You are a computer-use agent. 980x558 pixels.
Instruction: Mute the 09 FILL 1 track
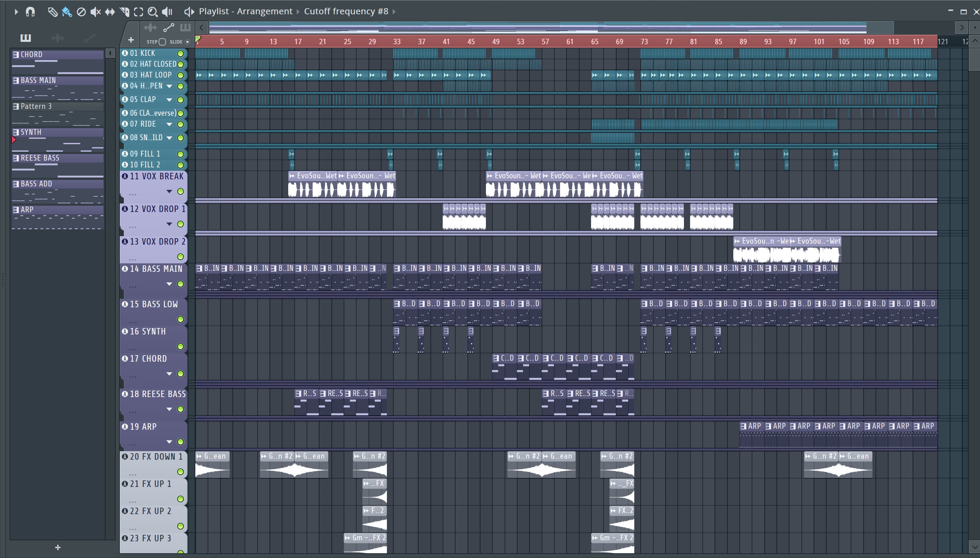pyautogui.click(x=180, y=154)
